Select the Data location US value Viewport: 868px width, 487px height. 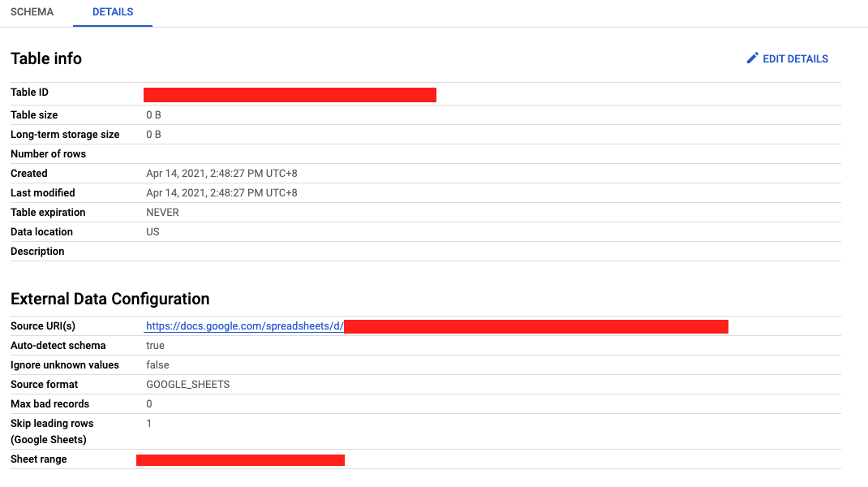click(x=151, y=231)
